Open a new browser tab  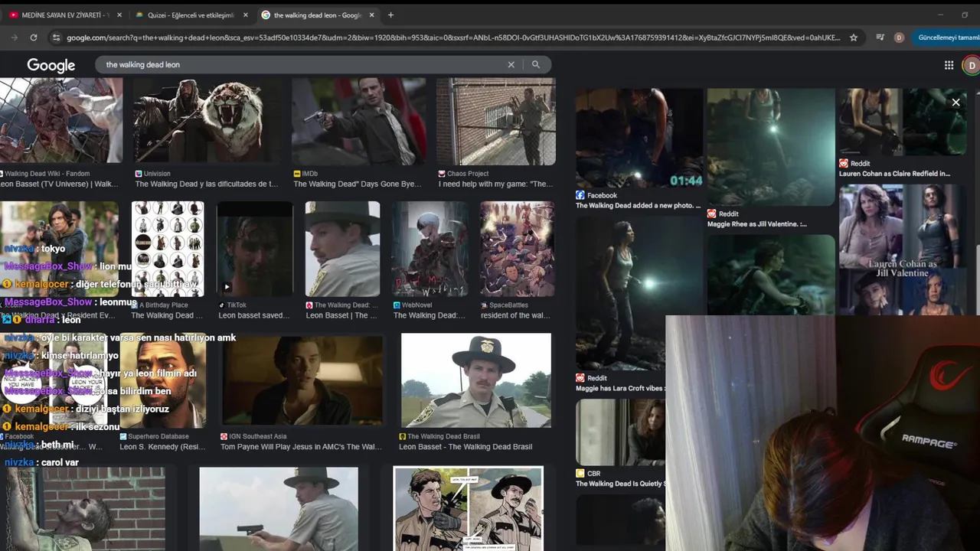390,15
